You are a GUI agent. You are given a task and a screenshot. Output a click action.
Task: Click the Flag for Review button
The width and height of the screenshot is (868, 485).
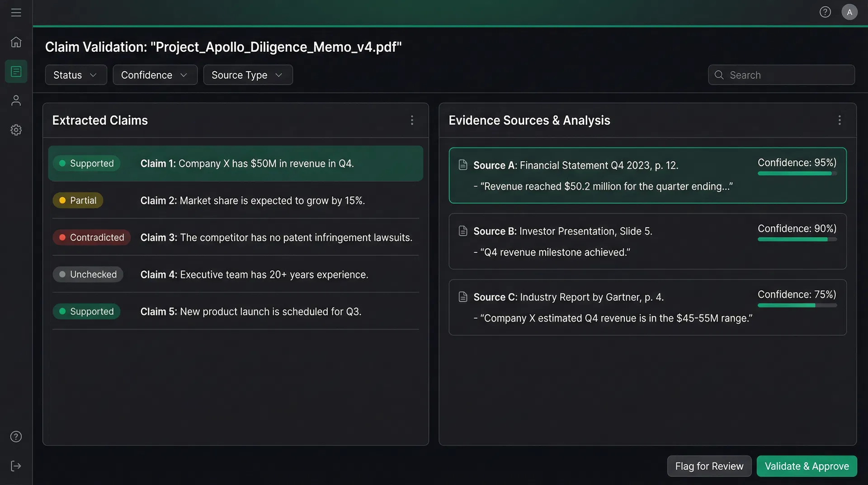click(x=709, y=466)
